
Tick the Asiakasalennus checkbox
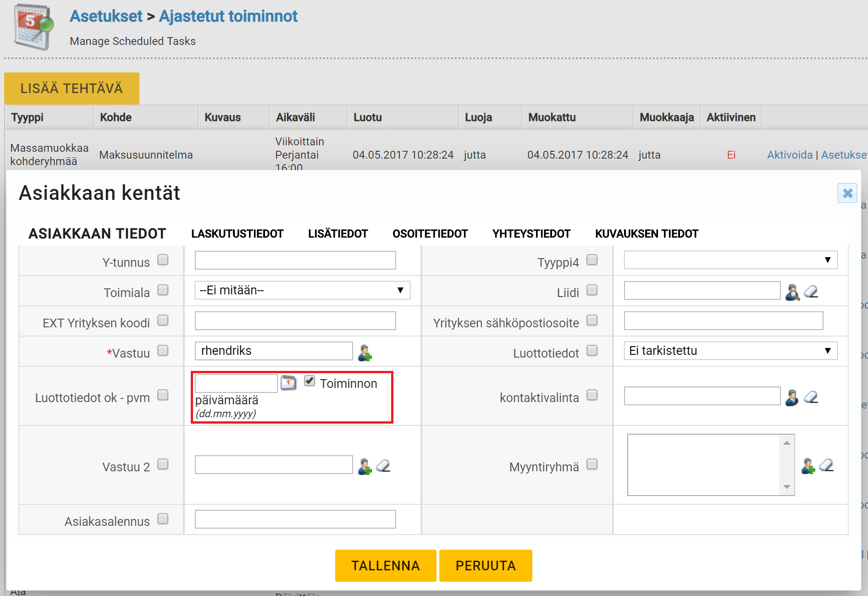[x=163, y=519]
